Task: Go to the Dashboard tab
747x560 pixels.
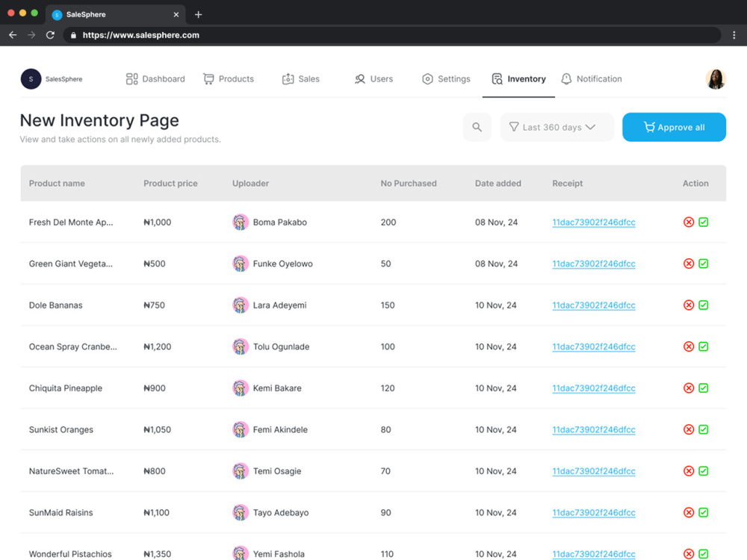Action: point(155,79)
